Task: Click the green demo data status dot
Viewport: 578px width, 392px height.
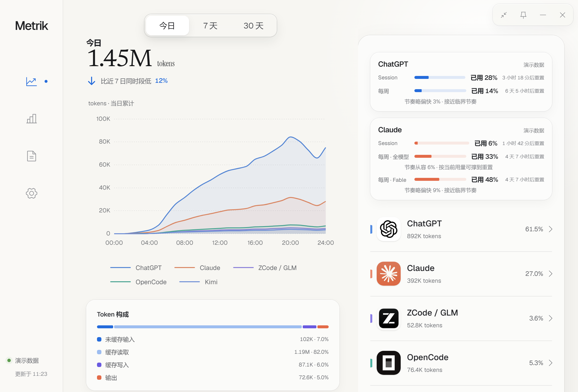Action: pos(9,360)
